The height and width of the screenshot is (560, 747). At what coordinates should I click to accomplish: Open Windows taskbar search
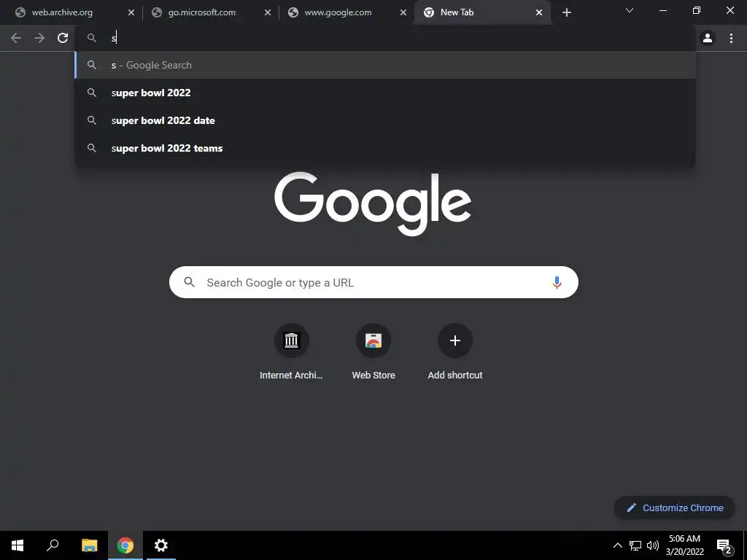point(53,545)
